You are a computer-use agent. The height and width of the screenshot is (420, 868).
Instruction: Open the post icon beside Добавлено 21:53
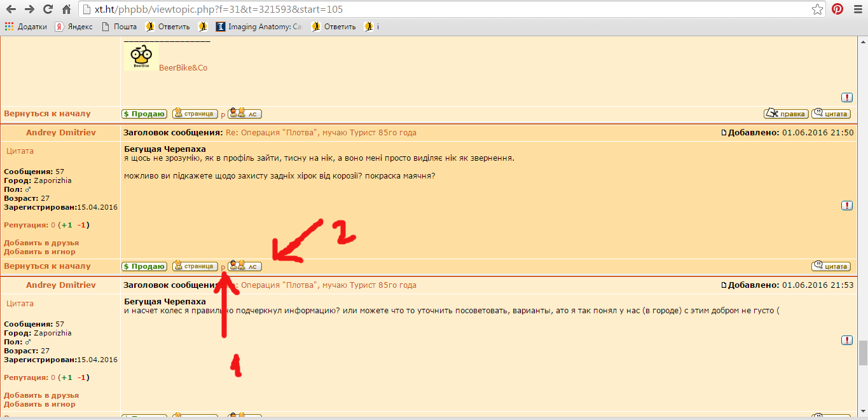click(x=724, y=285)
